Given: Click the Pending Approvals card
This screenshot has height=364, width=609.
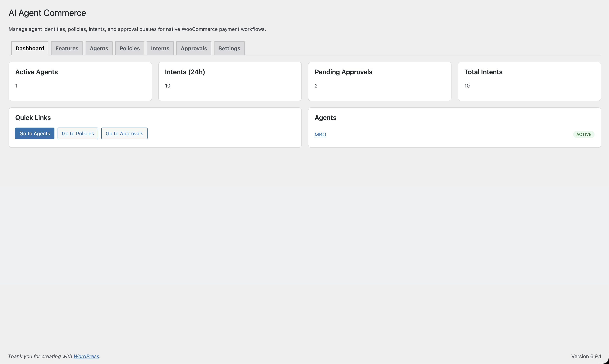Looking at the screenshot, I should point(379,81).
